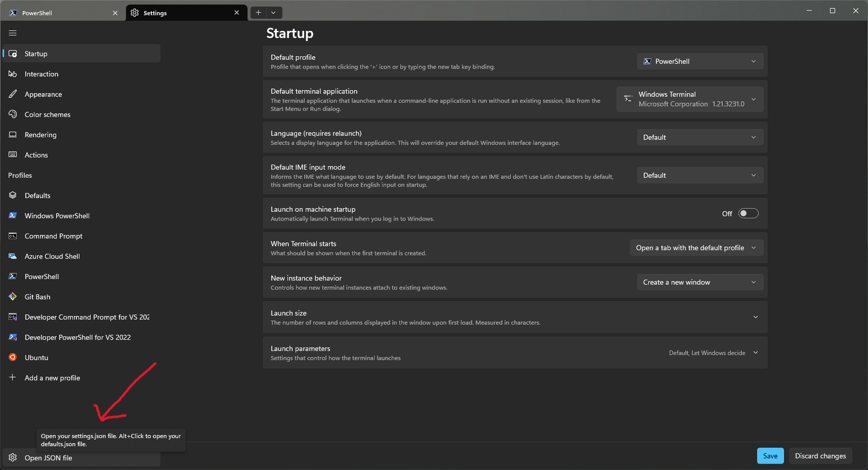
Task: Open the Default terminal application dropdown
Action: (x=690, y=99)
